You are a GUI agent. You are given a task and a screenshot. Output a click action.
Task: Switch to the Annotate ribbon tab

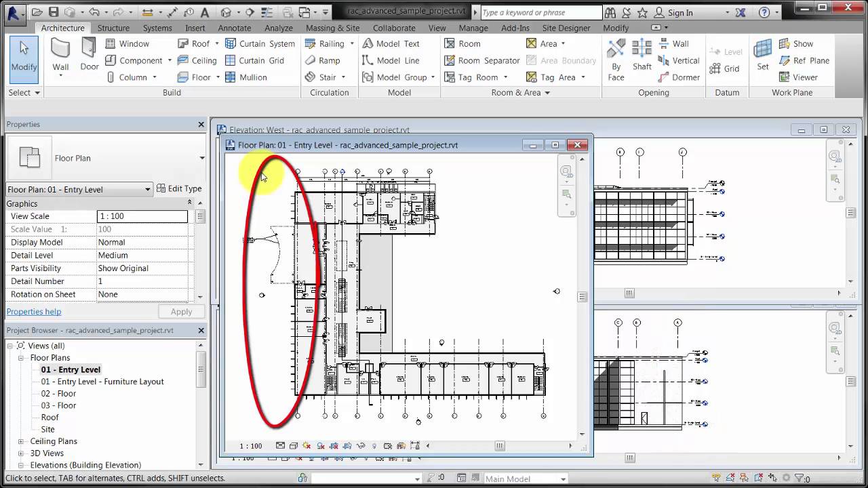pyautogui.click(x=235, y=28)
